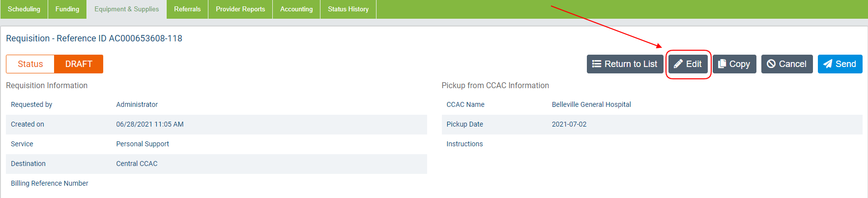868x198 pixels.
Task: Click the Pickup Date value 2021-07-02
Action: pos(569,124)
